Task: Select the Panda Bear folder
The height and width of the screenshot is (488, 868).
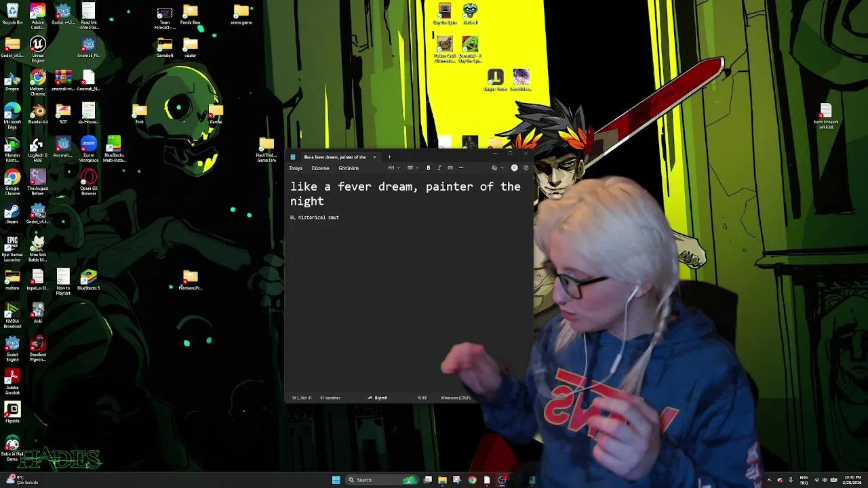Action: 191,15
